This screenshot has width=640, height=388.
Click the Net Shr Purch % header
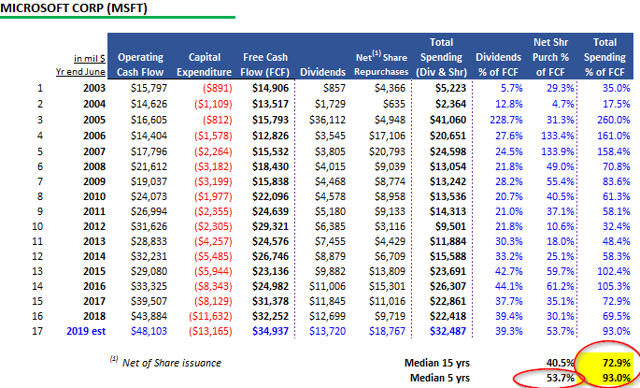pyautogui.click(x=551, y=57)
